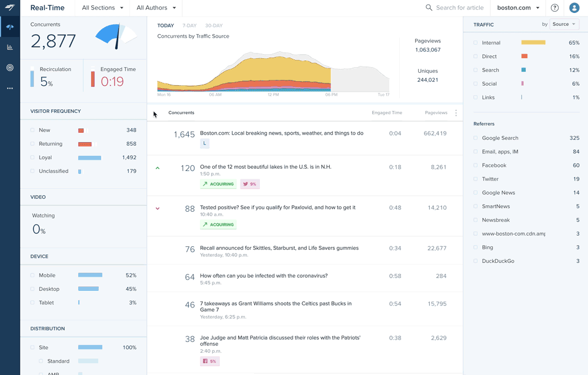Sort by Pageviews column header
588x375 pixels.
[x=436, y=112]
